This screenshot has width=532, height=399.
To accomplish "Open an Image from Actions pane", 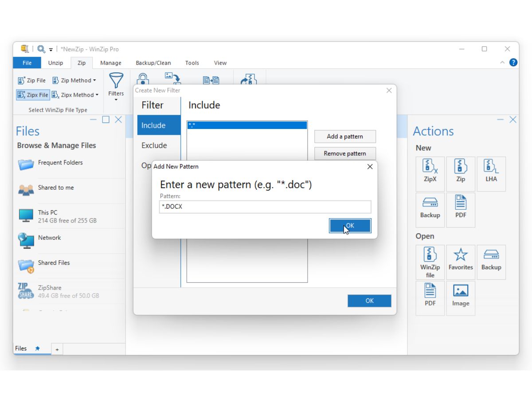I will click(x=461, y=298).
